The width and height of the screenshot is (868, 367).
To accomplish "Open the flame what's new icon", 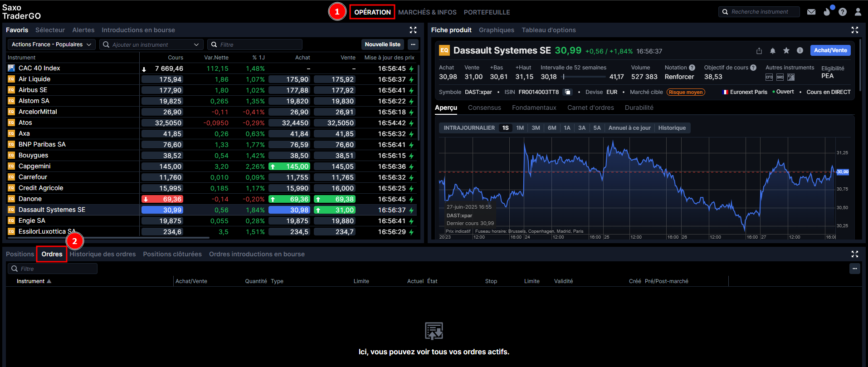I will 828,12.
